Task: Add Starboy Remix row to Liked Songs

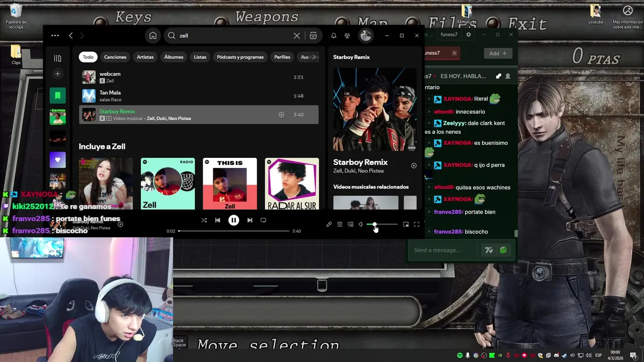Action: 281,115
